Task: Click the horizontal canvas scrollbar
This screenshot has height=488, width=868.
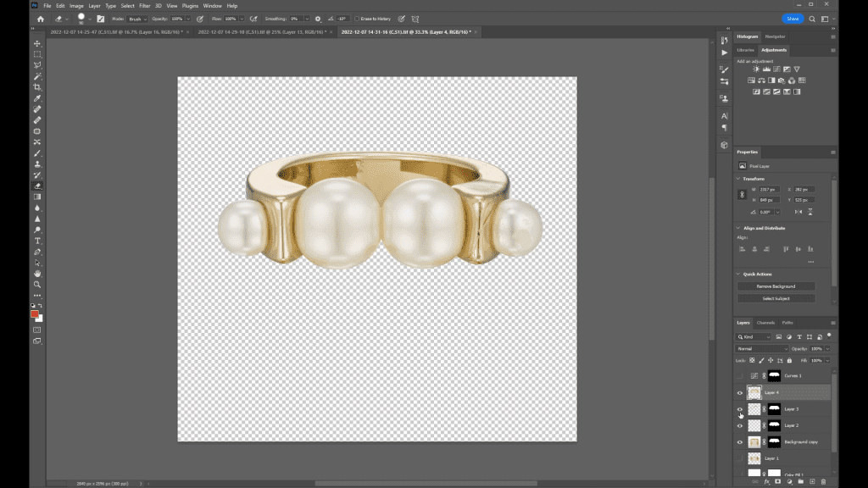Action: click(x=426, y=484)
